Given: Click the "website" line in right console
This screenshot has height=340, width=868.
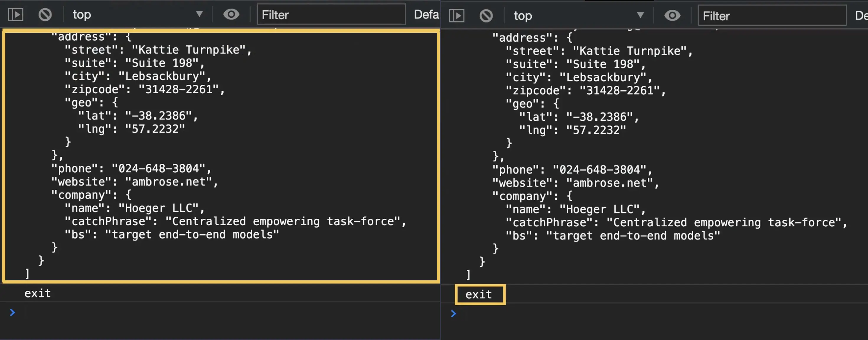Looking at the screenshot, I should (x=575, y=183).
